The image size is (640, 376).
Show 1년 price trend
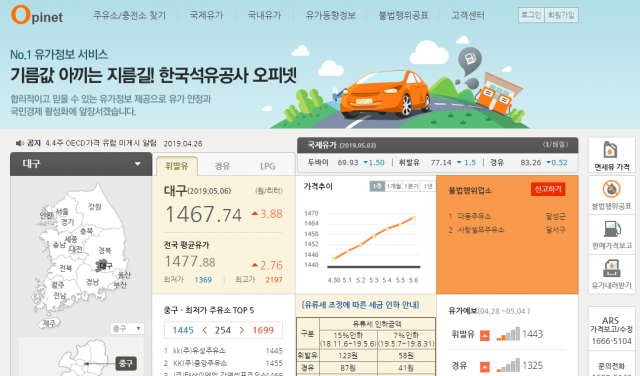[428, 186]
